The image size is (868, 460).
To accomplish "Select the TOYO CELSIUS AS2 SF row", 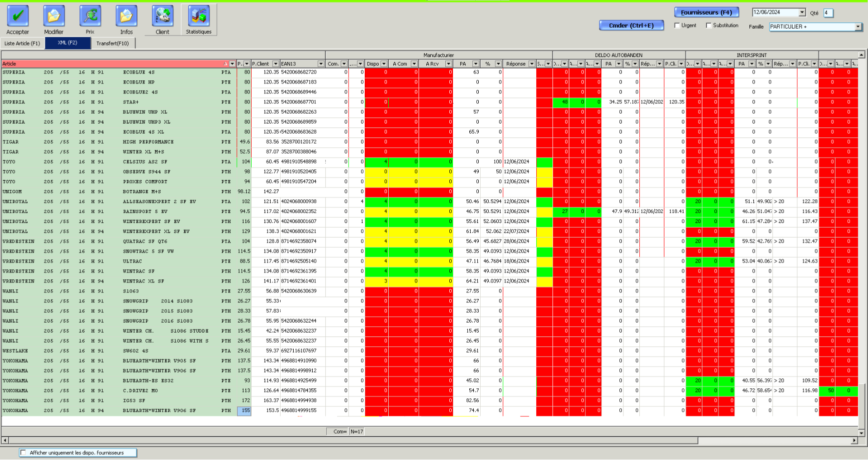I will (x=430, y=162).
